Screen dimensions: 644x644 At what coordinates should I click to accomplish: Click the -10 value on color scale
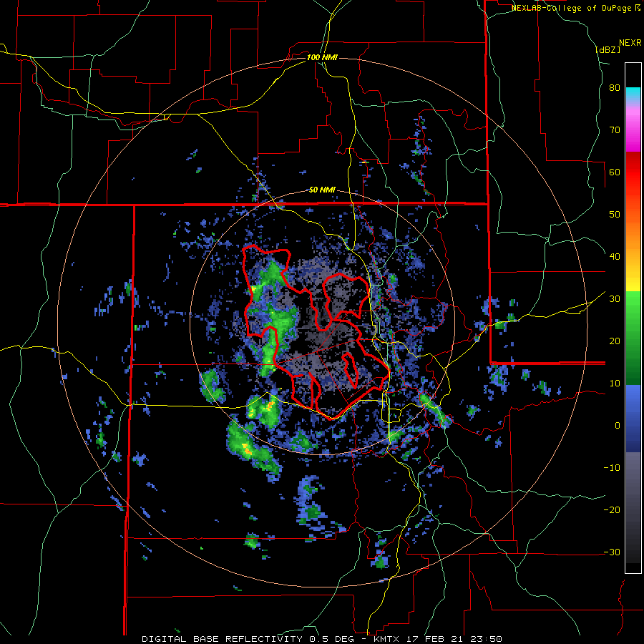coord(612,468)
